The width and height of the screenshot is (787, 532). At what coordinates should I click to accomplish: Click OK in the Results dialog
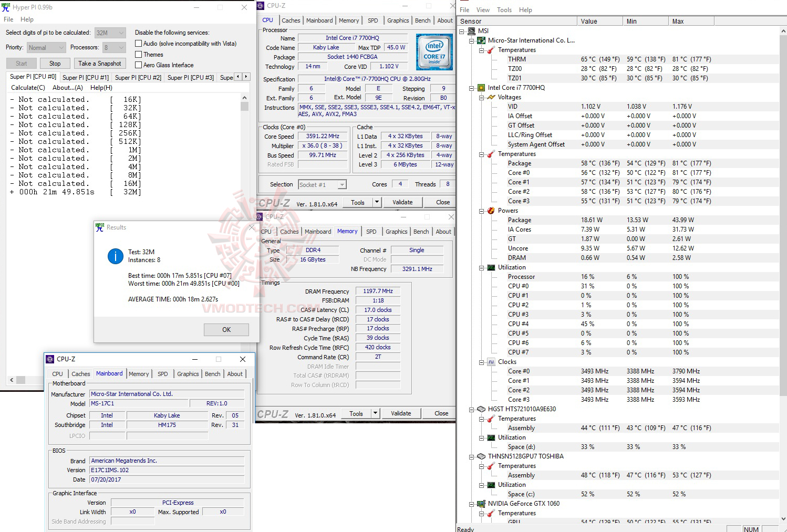point(226,329)
